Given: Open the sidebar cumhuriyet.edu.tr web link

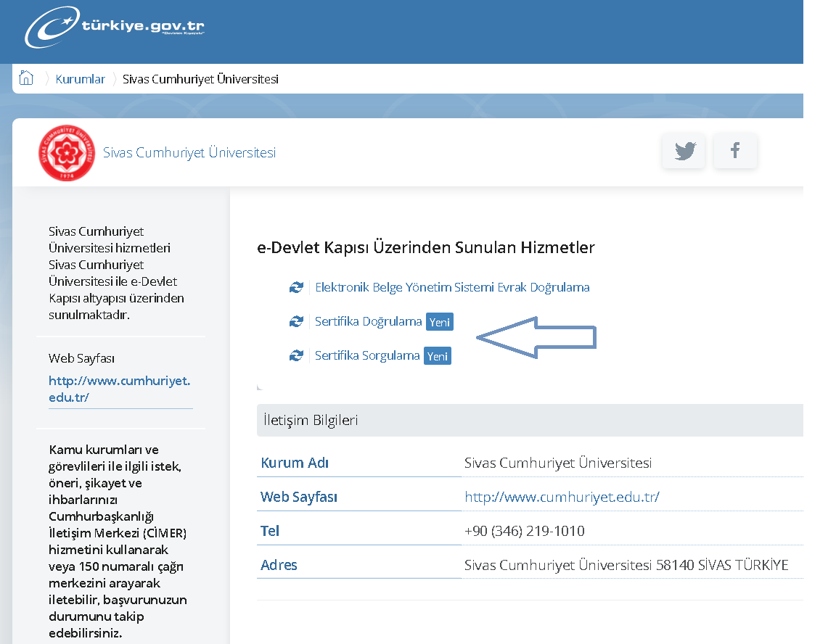Looking at the screenshot, I should tap(120, 389).
